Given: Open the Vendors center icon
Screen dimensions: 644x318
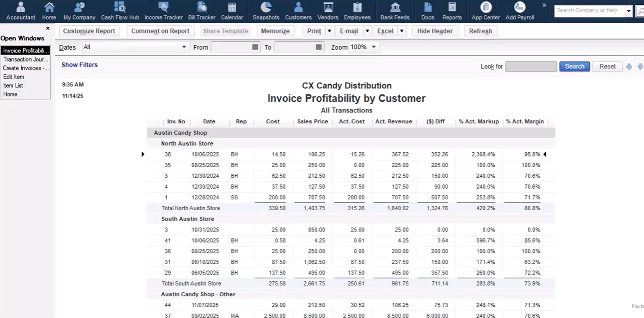Looking at the screenshot, I should (327, 11).
